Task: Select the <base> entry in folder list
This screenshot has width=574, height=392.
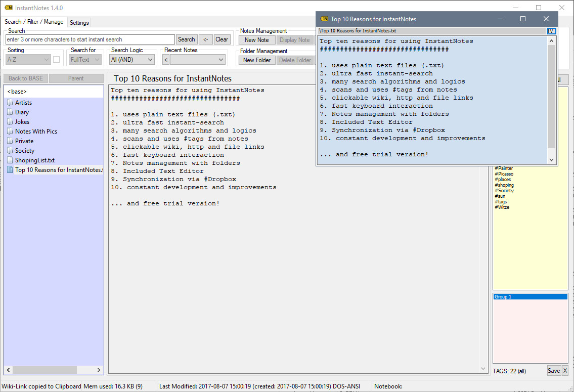Action: click(54, 92)
